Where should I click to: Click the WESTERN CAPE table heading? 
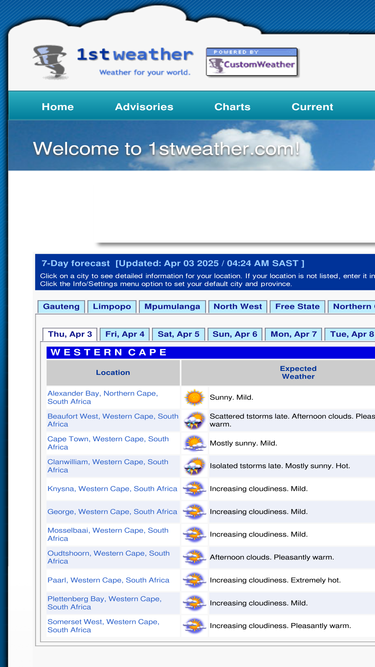tap(109, 352)
